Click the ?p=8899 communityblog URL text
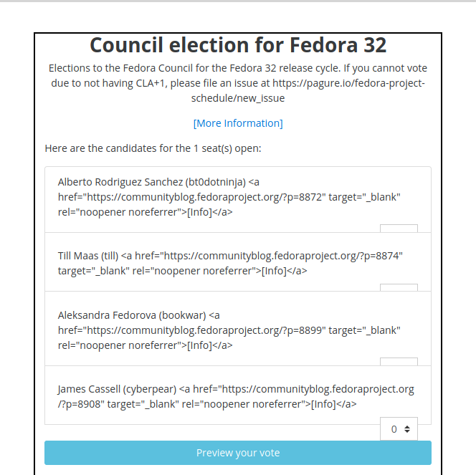This screenshot has height=475, width=476. (206, 330)
